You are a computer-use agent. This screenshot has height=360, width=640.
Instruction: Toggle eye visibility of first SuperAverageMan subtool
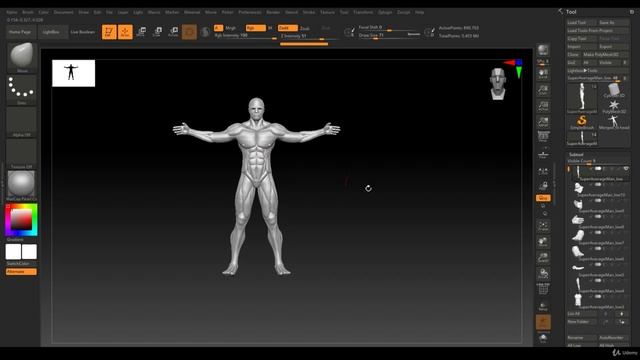(626, 169)
